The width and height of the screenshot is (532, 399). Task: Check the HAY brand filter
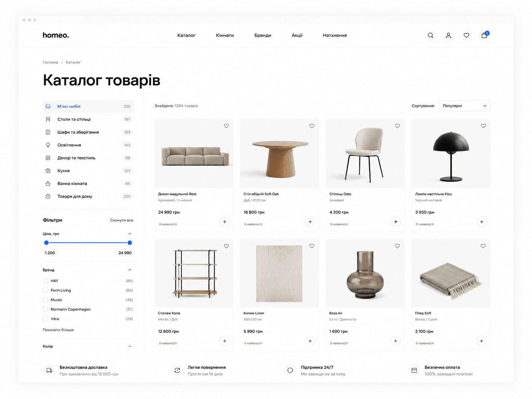(x=46, y=281)
